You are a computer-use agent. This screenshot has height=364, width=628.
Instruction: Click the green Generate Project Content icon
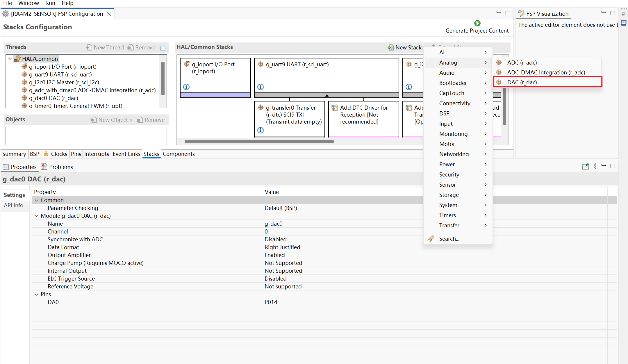point(477,23)
